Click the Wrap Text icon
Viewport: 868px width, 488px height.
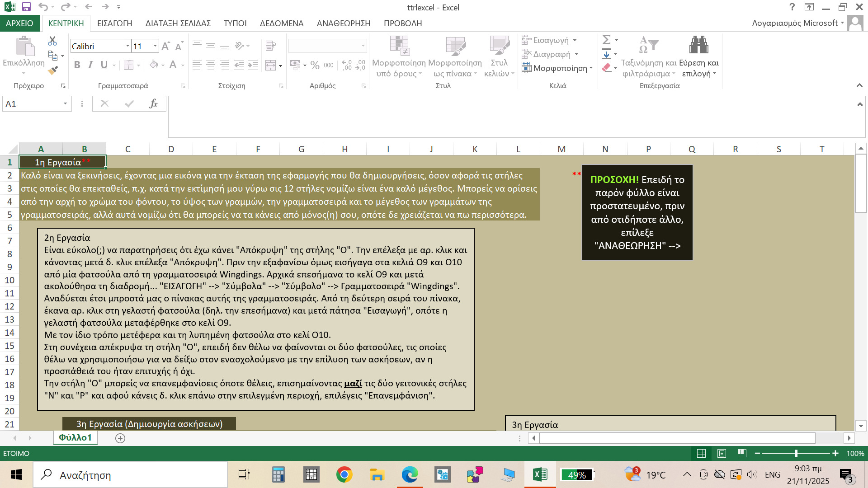tap(271, 46)
